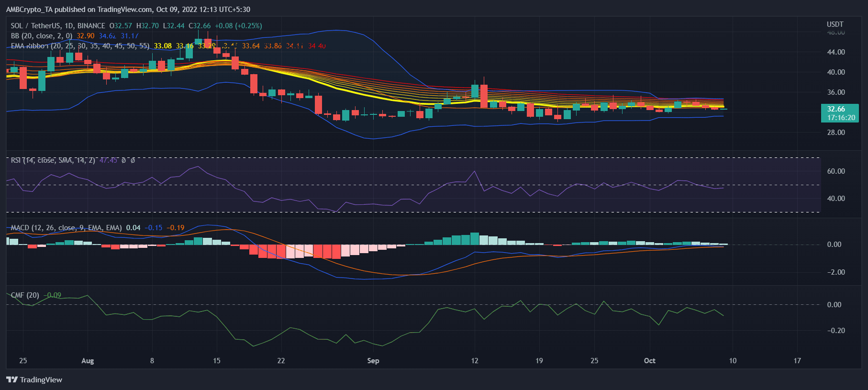Image resolution: width=868 pixels, height=390 pixels.
Task: Select the SOL / TetherUS symbol legend
Action: 58,26
